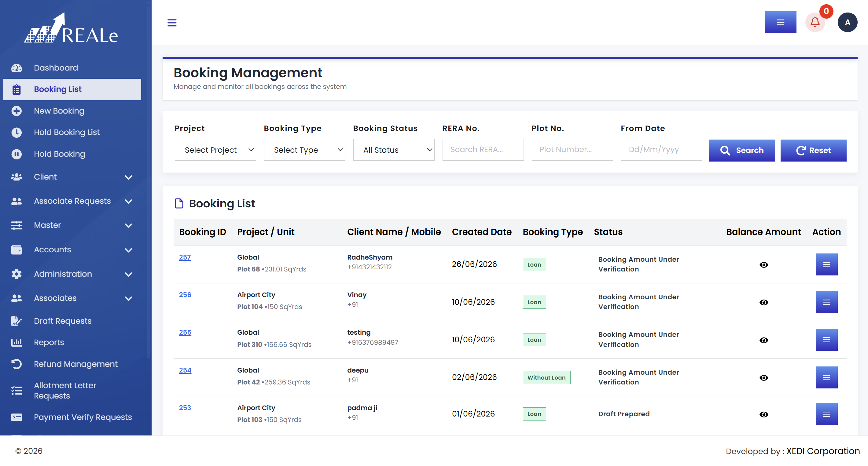868x466 pixels.
Task: Open Payment Verify Requests page
Action: pyautogui.click(x=72, y=417)
